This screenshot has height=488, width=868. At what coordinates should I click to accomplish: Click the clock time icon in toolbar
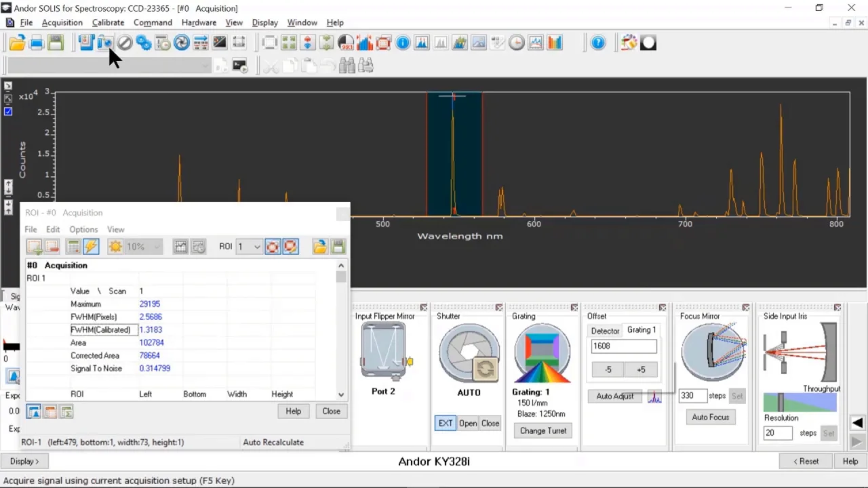click(517, 43)
